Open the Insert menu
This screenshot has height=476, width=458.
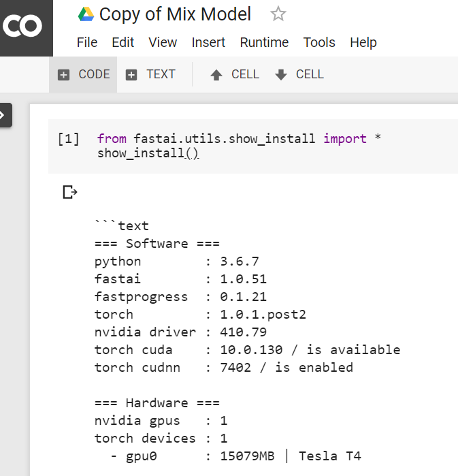(x=208, y=42)
